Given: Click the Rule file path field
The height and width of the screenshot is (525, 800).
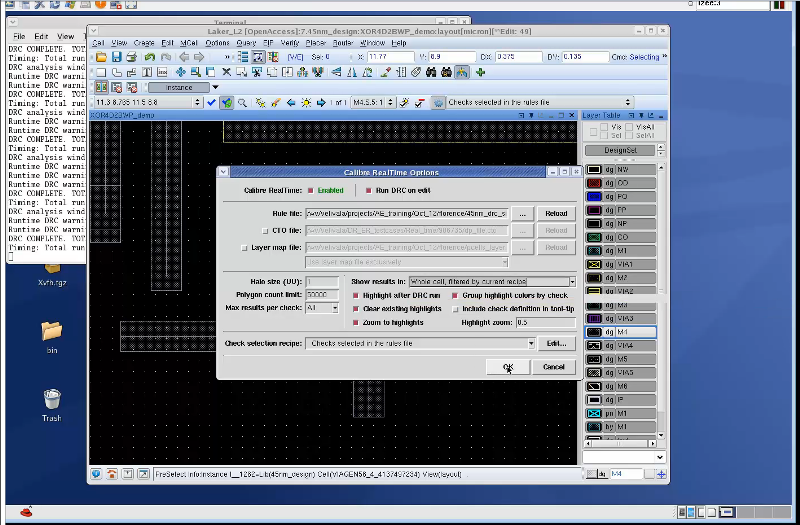Looking at the screenshot, I should 407,214.
